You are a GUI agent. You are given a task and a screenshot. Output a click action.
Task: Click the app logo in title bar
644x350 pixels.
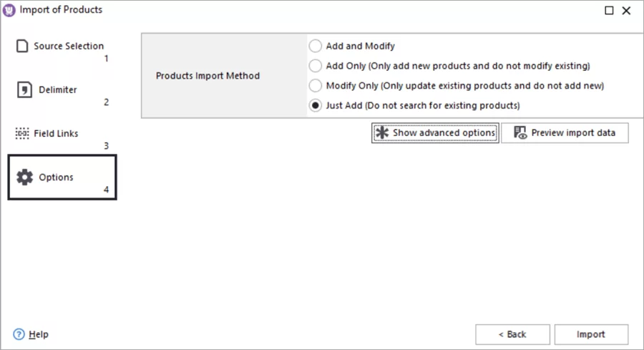9,10
